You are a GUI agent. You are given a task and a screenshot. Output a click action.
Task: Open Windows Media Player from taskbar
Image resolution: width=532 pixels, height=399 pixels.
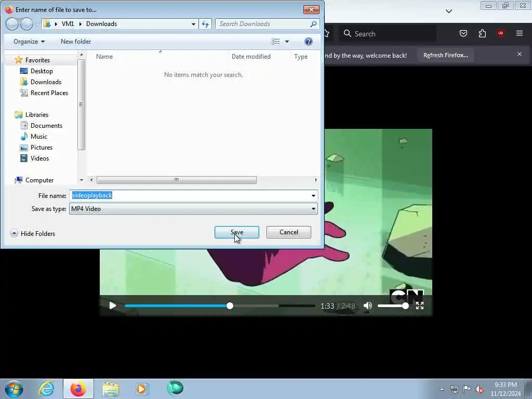click(142, 389)
